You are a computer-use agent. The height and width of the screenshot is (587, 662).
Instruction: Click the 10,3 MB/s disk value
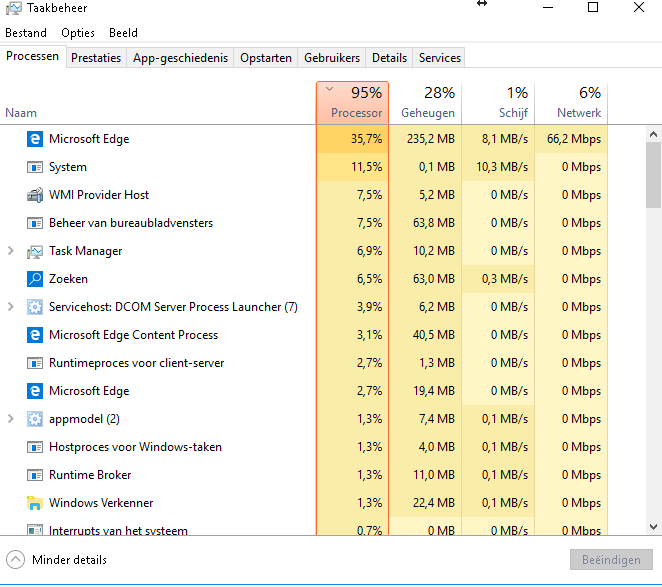click(502, 167)
